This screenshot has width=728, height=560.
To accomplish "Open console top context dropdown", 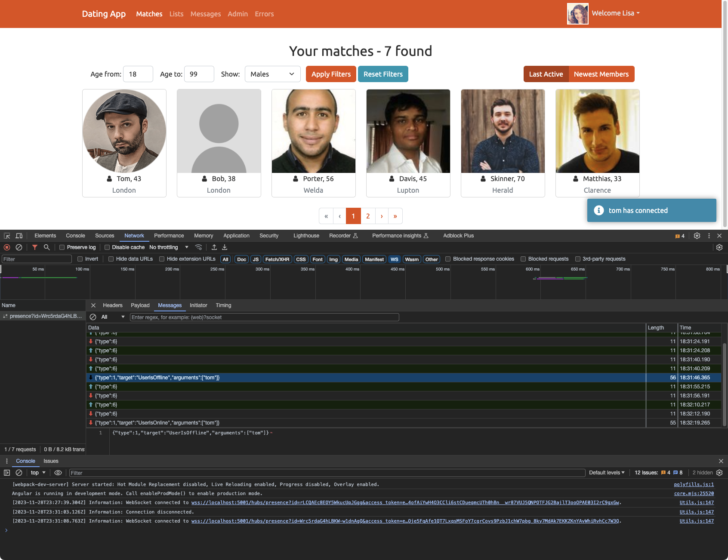I will 38,473.
